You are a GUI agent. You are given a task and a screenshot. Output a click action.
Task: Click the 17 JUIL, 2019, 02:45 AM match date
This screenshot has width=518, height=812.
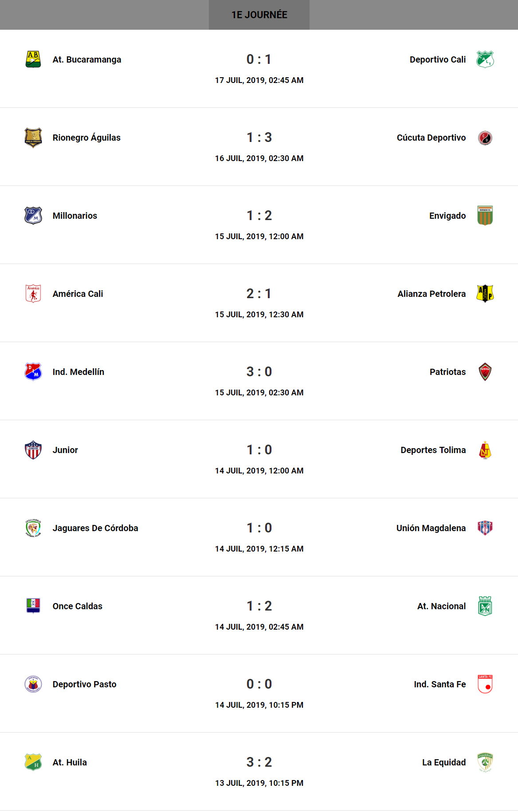(x=259, y=80)
